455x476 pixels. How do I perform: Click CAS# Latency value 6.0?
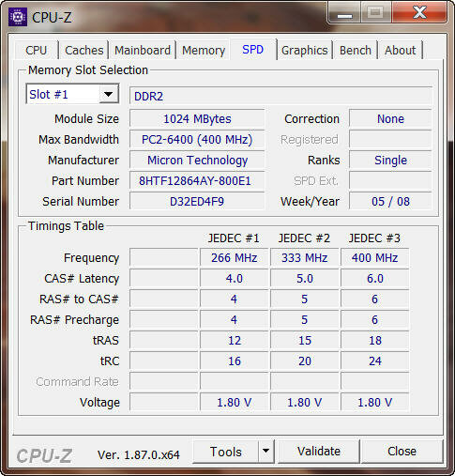pos(375,279)
